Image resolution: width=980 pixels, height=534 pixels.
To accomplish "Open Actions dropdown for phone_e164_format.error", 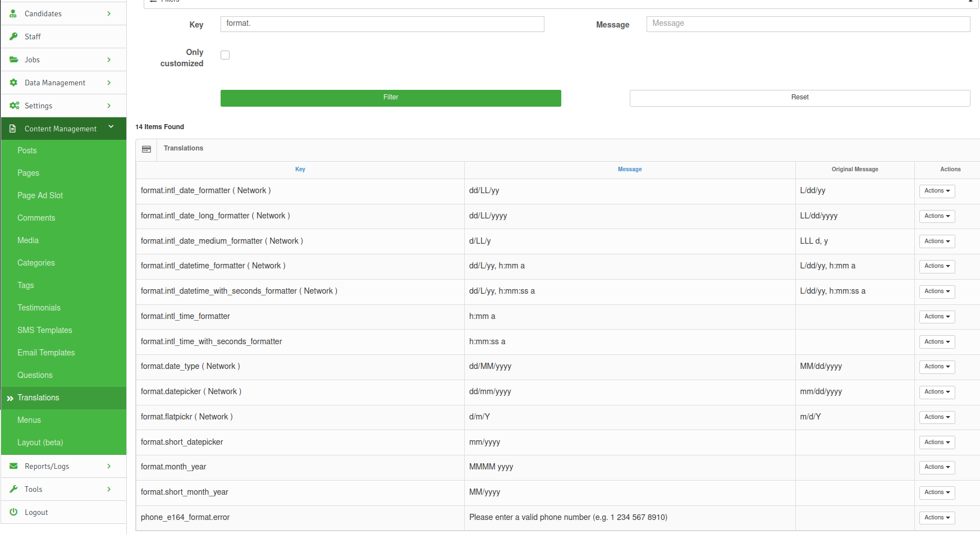I will click(937, 518).
